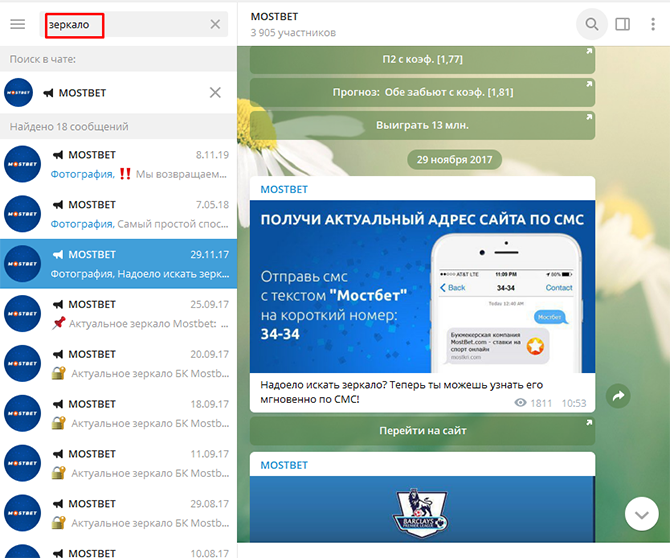This screenshot has height=558, width=670.
Task: Click the red exclamation marks in 8.11.19 result
Action: pyautogui.click(x=125, y=174)
